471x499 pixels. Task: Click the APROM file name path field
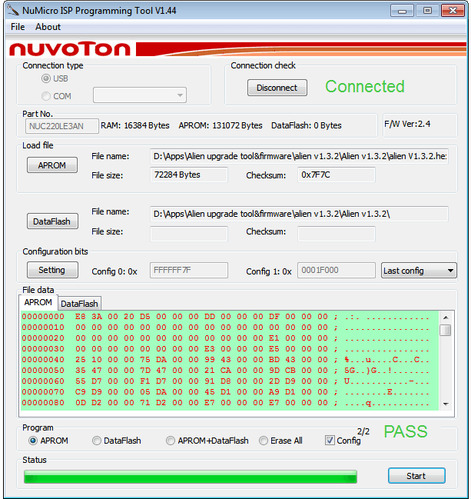click(x=299, y=156)
